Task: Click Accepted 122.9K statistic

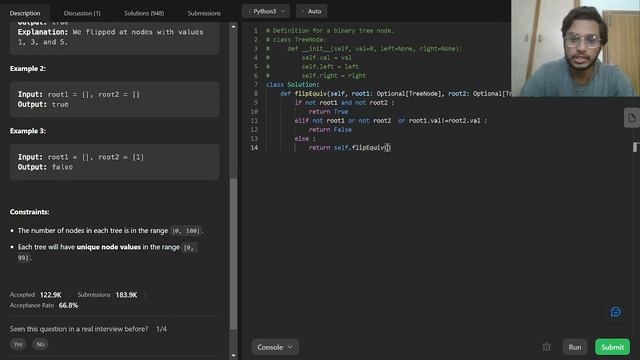Action: (36, 295)
